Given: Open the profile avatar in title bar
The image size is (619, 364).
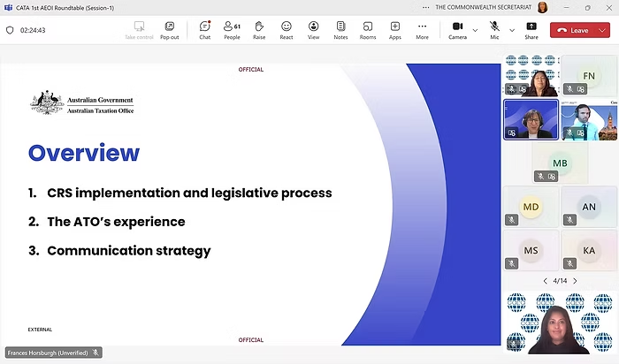Looking at the screenshot, I should click(x=543, y=7).
